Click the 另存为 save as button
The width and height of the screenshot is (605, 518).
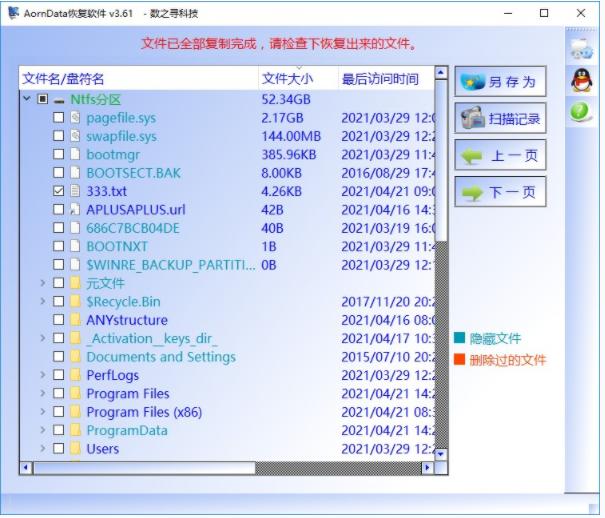pos(500,82)
